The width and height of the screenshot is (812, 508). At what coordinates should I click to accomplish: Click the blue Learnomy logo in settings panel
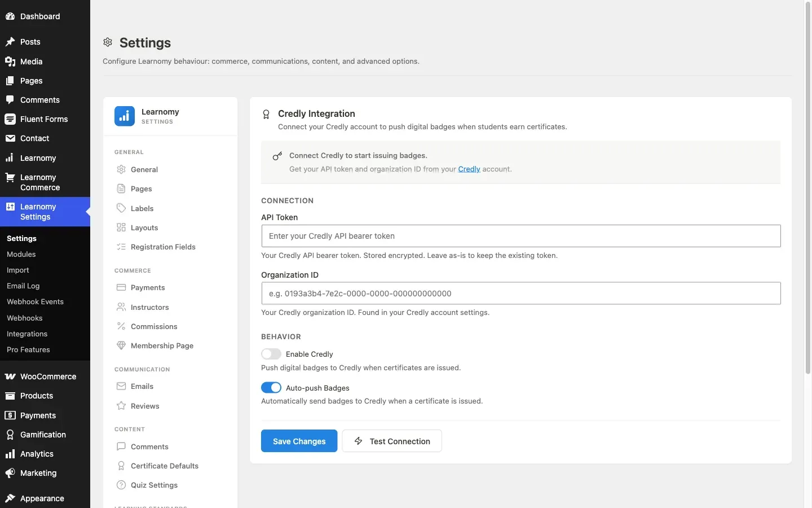[125, 116]
